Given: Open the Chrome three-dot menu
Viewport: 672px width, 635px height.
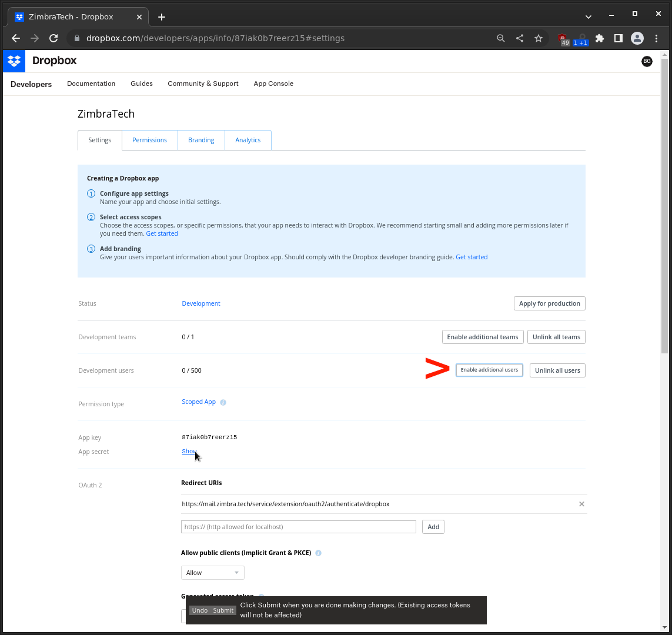Looking at the screenshot, I should pyautogui.click(x=656, y=38).
